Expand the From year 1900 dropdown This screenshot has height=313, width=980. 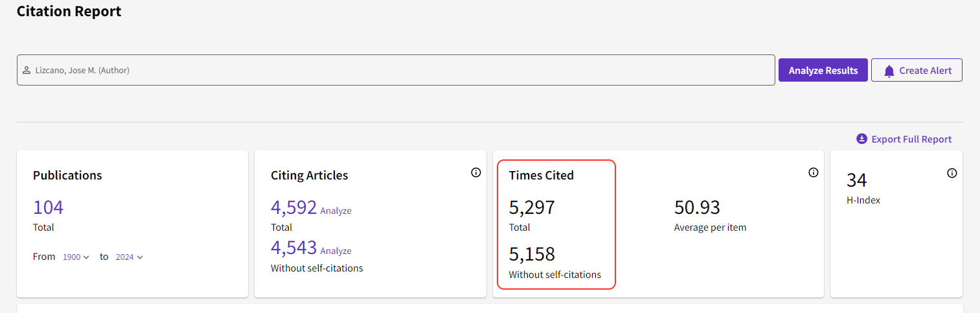point(76,257)
